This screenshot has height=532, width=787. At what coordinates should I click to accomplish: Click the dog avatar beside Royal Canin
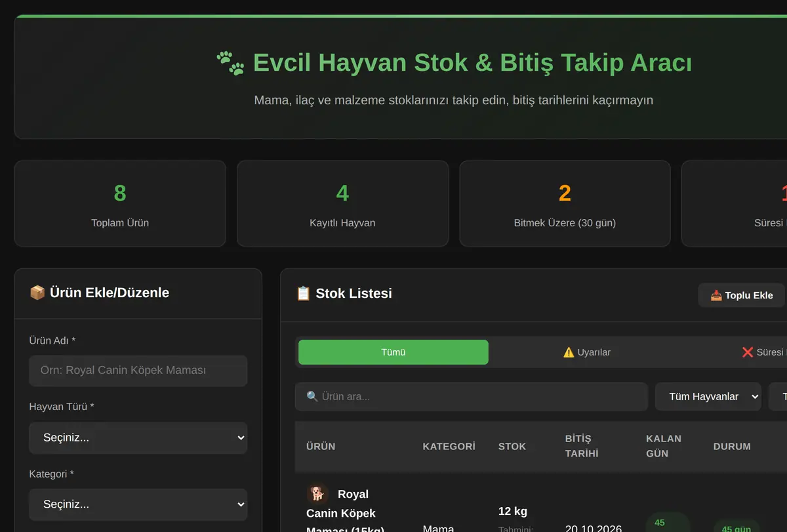coord(317,494)
